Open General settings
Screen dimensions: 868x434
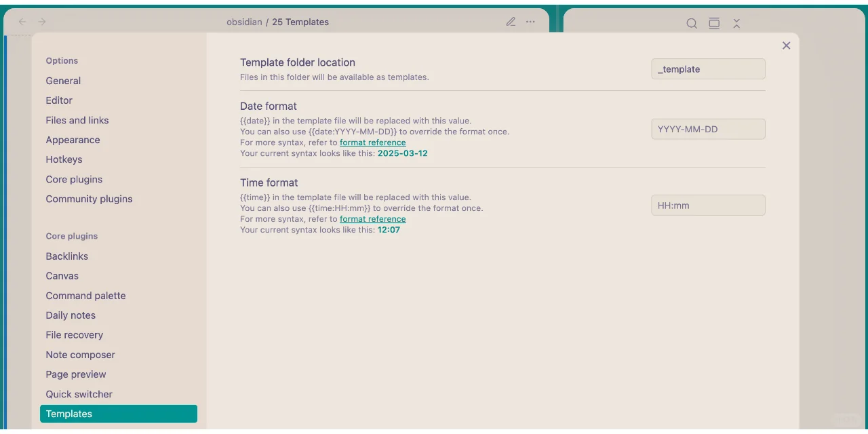(x=119, y=81)
